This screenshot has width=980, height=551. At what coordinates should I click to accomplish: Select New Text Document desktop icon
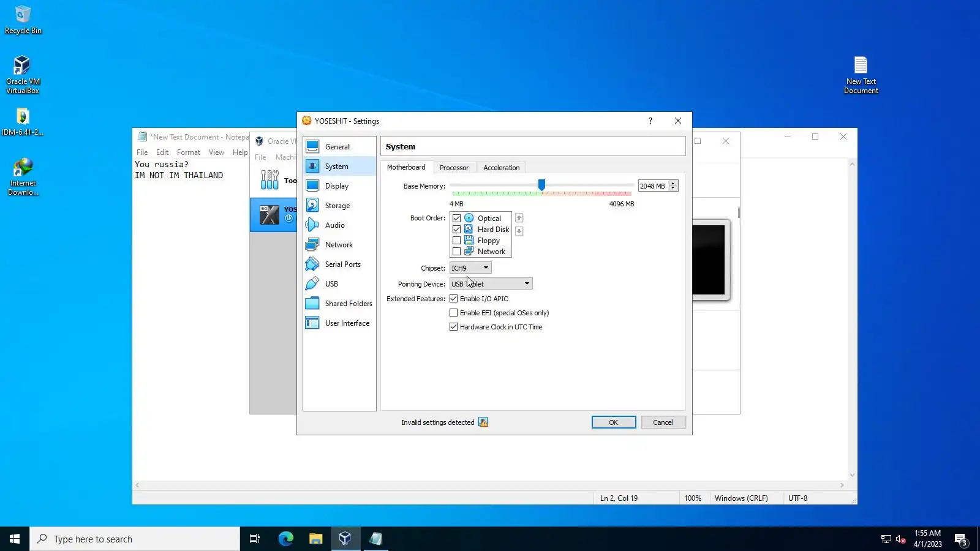coord(861,75)
